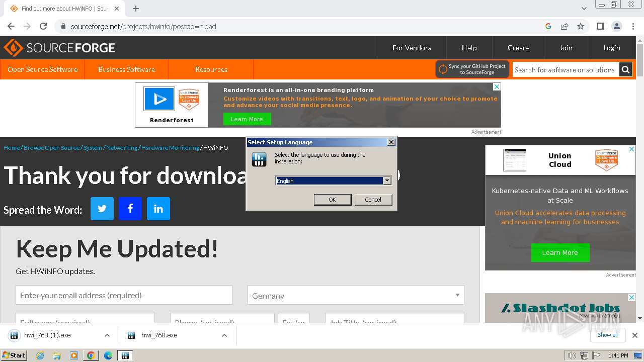
Task: Click Cancel in the setup dialog
Action: pyautogui.click(x=373, y=200)
